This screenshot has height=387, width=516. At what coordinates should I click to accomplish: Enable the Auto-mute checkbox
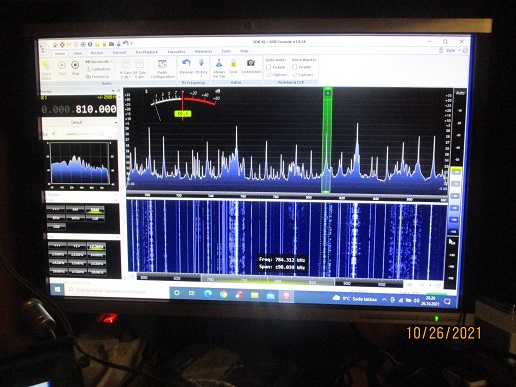269,67
